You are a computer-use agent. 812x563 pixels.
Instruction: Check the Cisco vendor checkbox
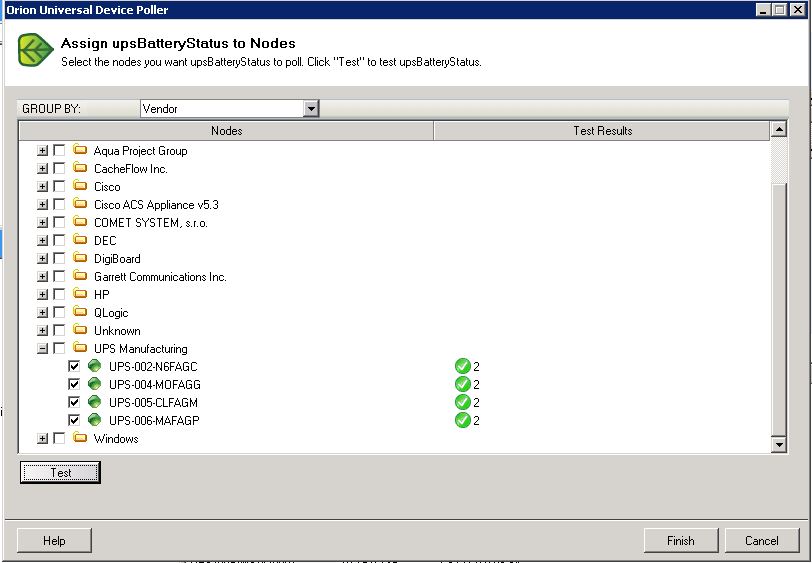[x=59, y=186]
